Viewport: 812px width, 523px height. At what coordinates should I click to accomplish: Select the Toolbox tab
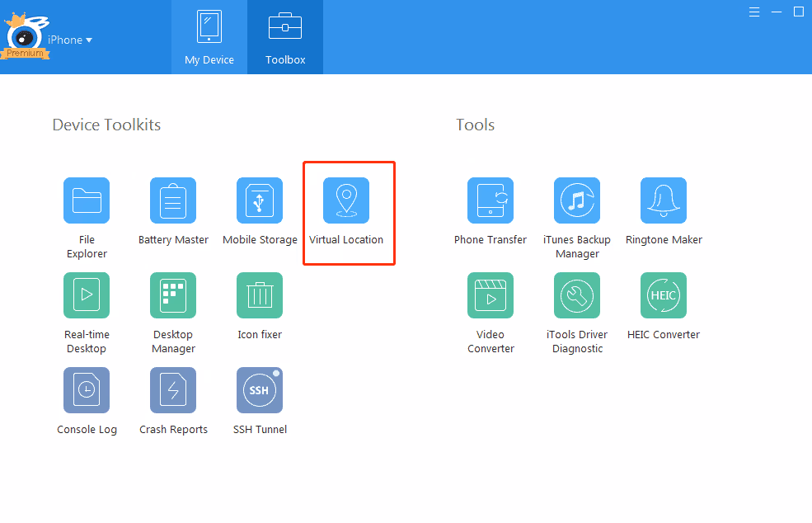(285, 38)
